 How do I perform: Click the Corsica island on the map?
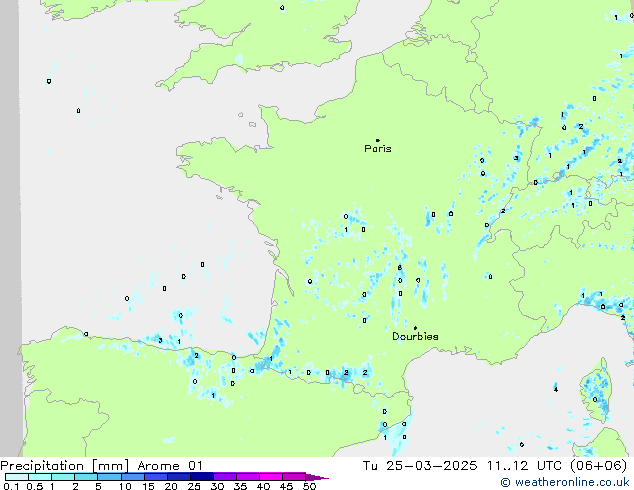(x=598, y=395)
